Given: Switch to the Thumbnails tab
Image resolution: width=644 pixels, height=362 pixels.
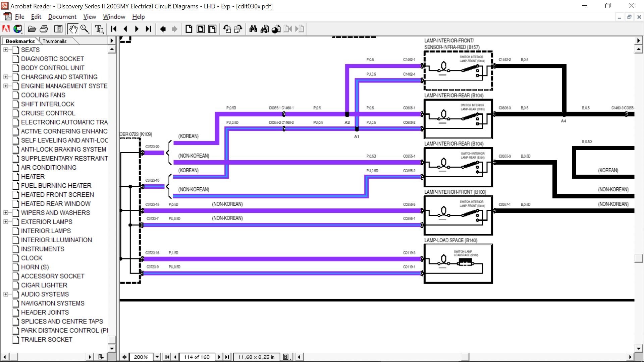Looking at the screenshot, I should point(54,41).
